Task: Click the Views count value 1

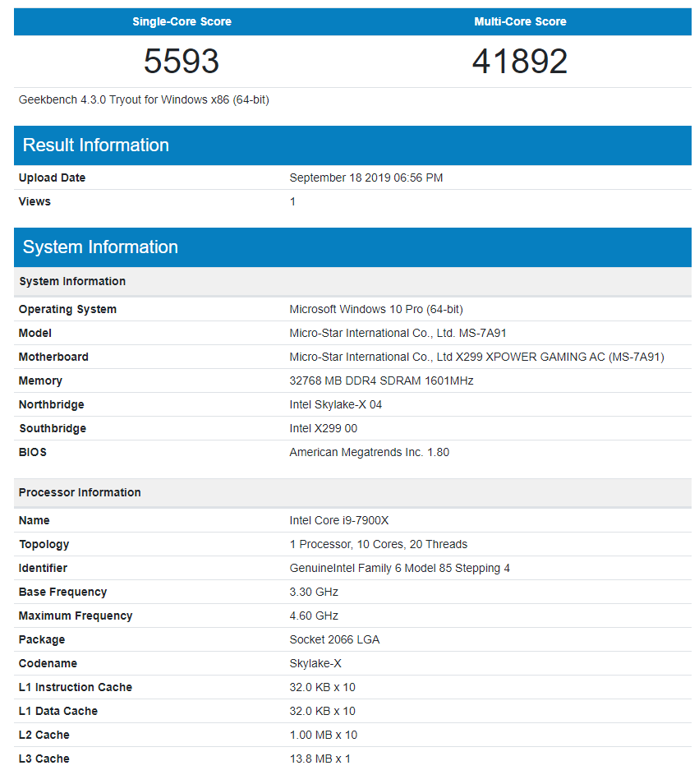Action: click(x=292, y=201)
